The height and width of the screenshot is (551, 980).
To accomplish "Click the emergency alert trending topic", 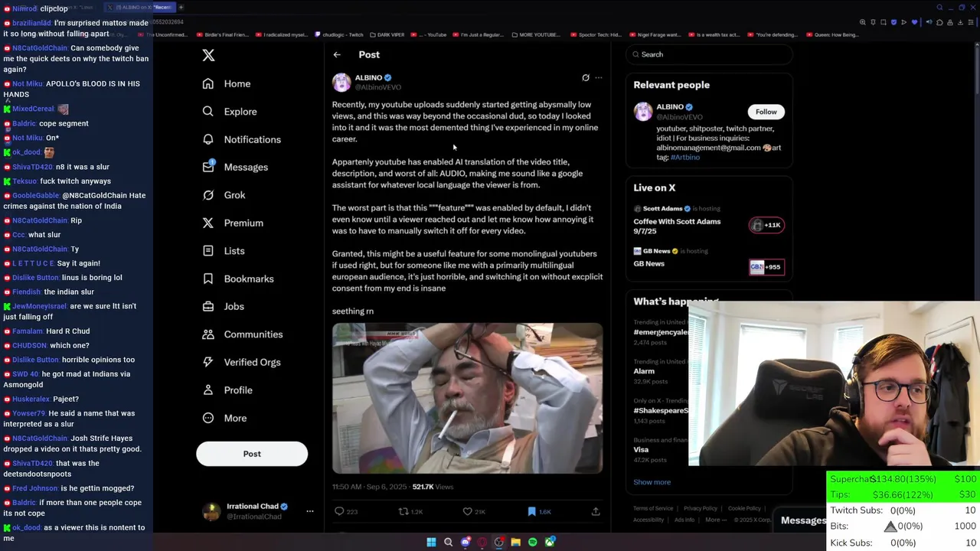I will tap(661, 332).
